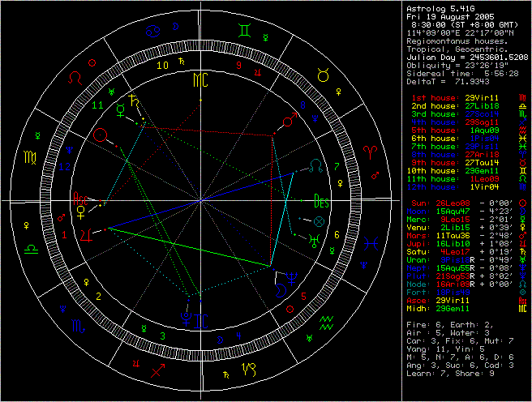The image size is (532, 402).
Task: Select the Gemini sign on the wheel's outer ring
Action: point(245,32)
